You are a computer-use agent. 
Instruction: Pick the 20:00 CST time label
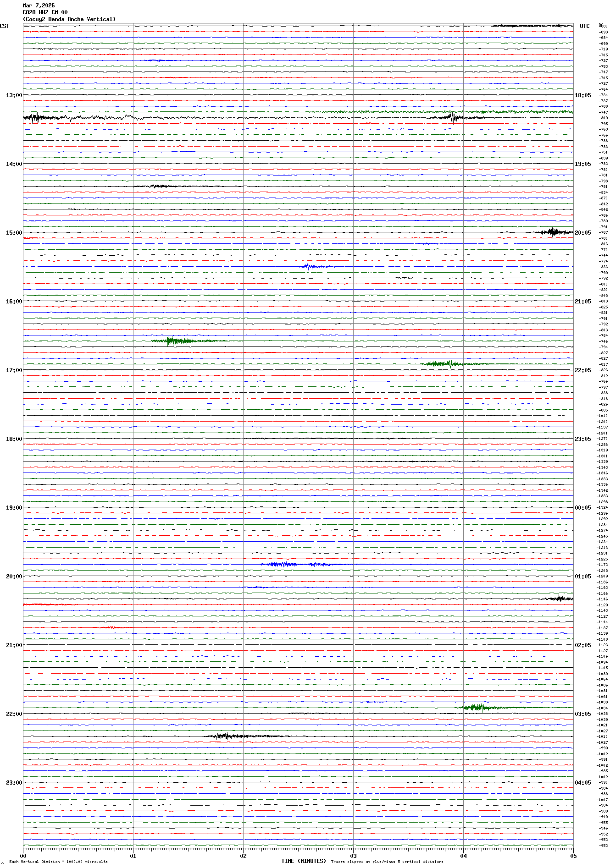pyautogui.click(x=14, y=577)
